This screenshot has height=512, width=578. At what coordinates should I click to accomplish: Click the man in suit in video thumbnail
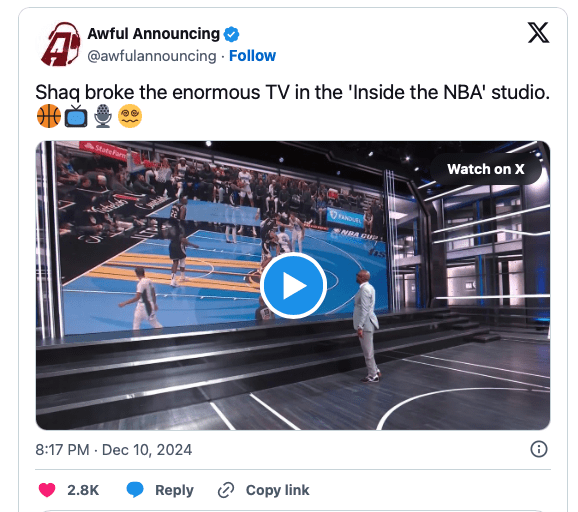(x=366, y=326)
